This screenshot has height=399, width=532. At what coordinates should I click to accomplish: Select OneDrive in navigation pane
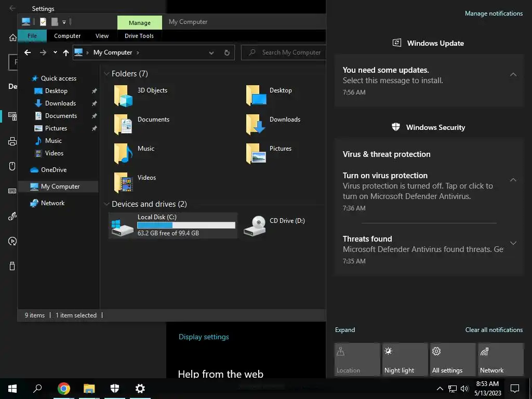54,170
